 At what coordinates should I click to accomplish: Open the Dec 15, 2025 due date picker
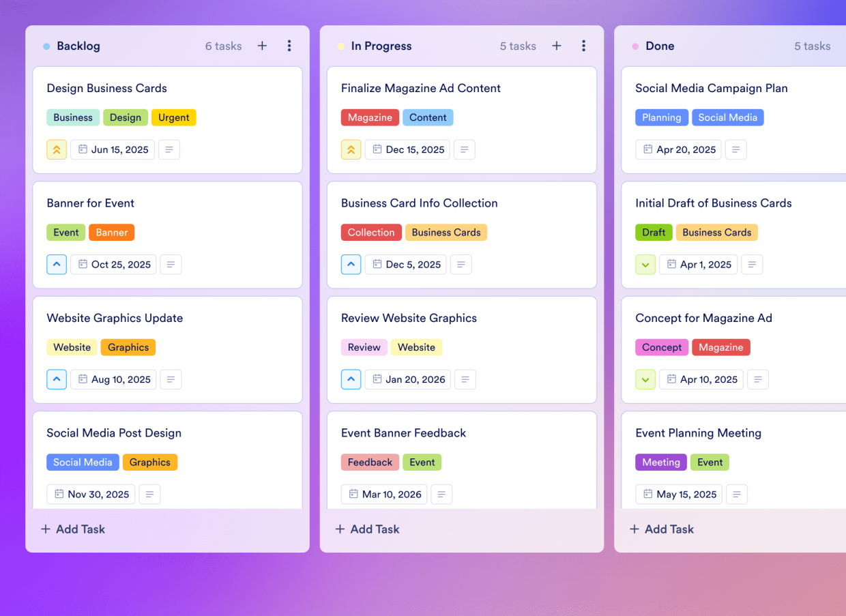pyautogui.click(x=407, y=149)
